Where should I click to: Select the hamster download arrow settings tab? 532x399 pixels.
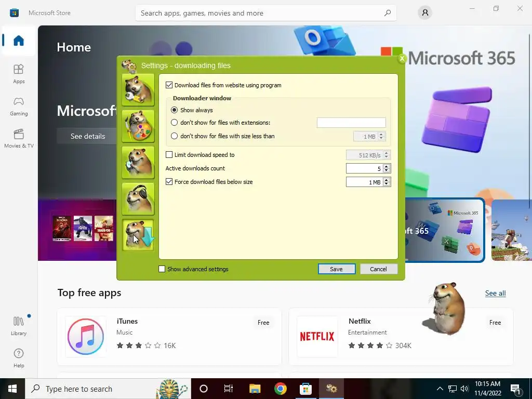(138, 235)
